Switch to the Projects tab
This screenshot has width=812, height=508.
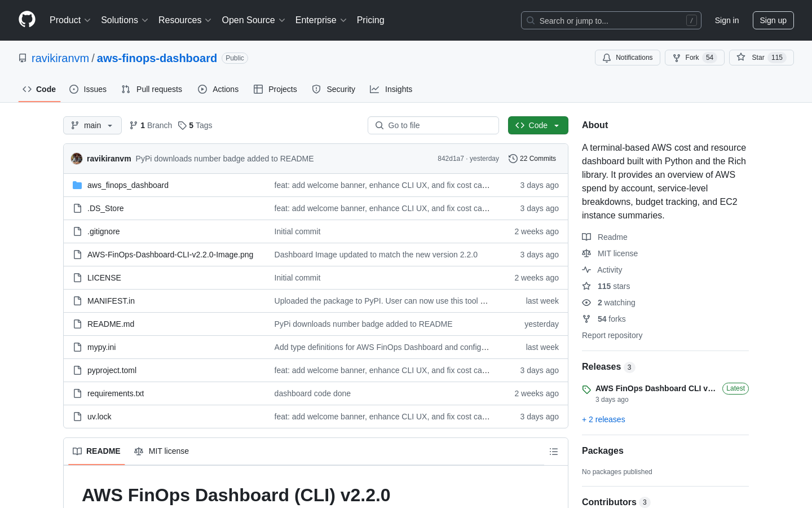click(275, 89)
